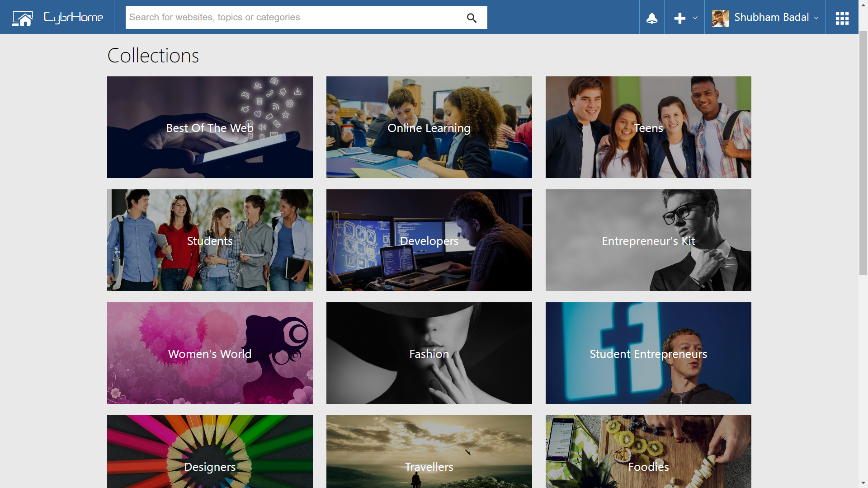
Task: Click Shubham Badal's profile avatar
Action: coord(720,18)
